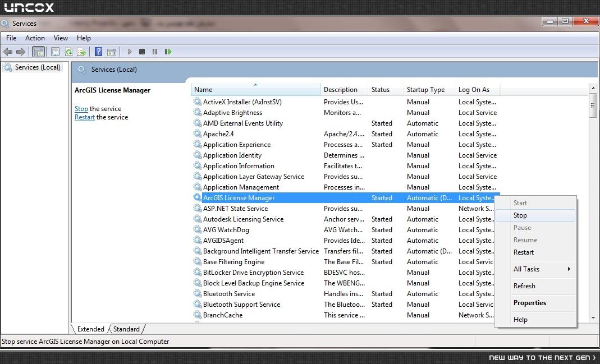The image size is (600, 364).
Task: Click the gear icon beside Base Filtering Engine
Action: coord(197,262)
